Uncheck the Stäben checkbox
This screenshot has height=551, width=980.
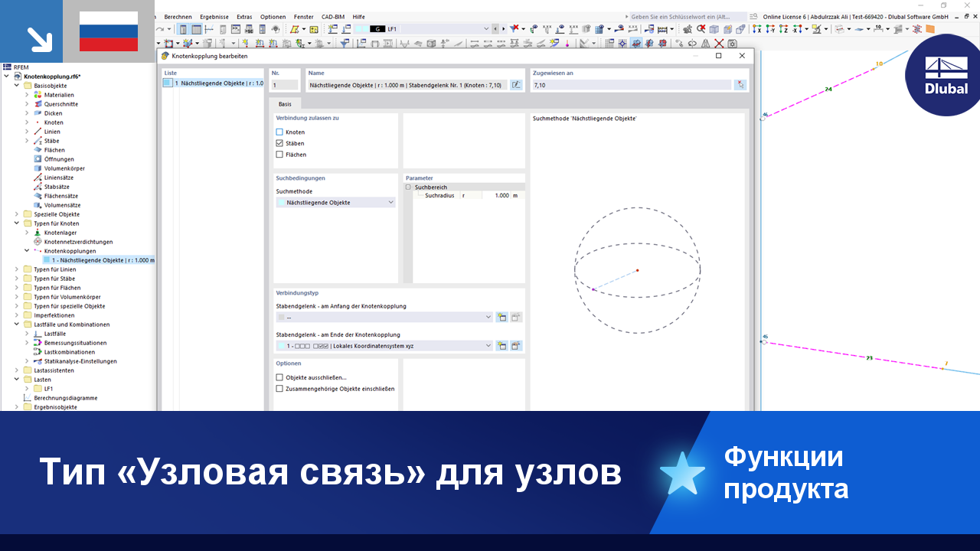click(279, 143)
